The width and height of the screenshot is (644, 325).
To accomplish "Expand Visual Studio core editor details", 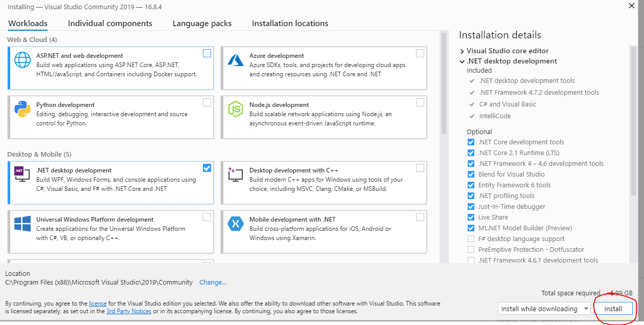I will 462,51.
